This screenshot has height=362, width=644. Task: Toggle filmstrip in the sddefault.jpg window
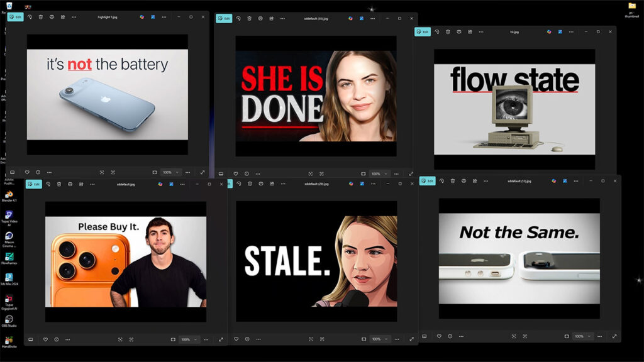(x=30, y=339)
